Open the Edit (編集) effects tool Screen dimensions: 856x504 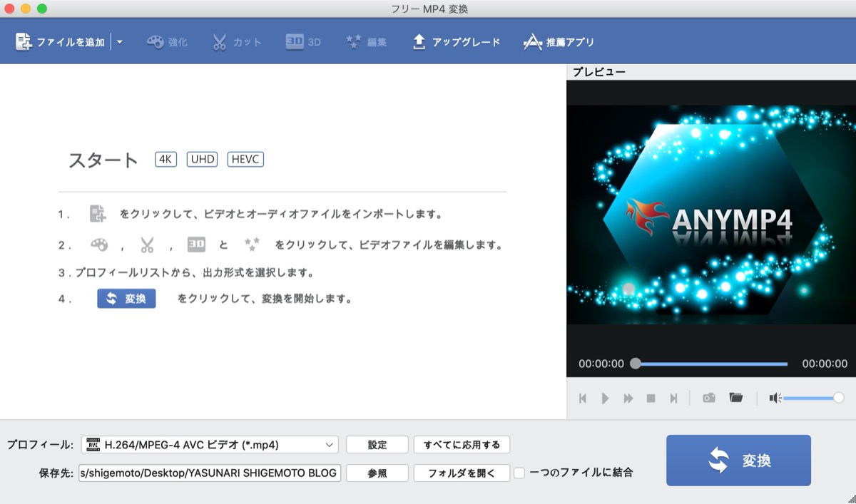(x=366, y=42)
